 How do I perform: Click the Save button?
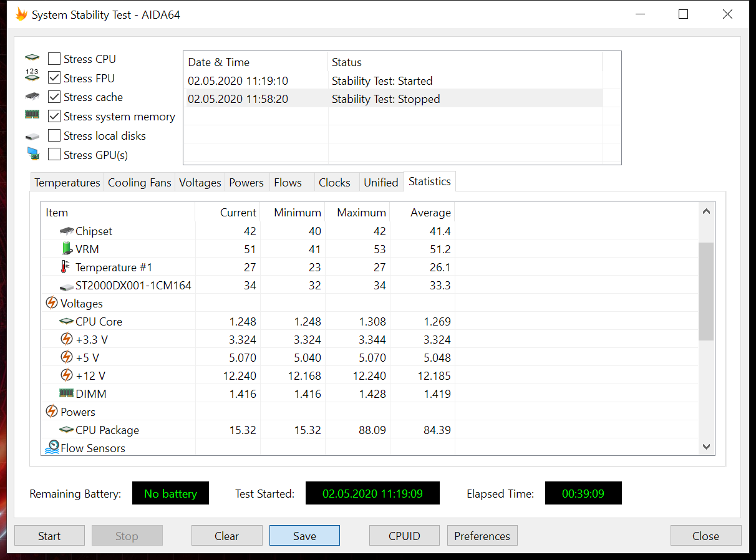(304, 536)
